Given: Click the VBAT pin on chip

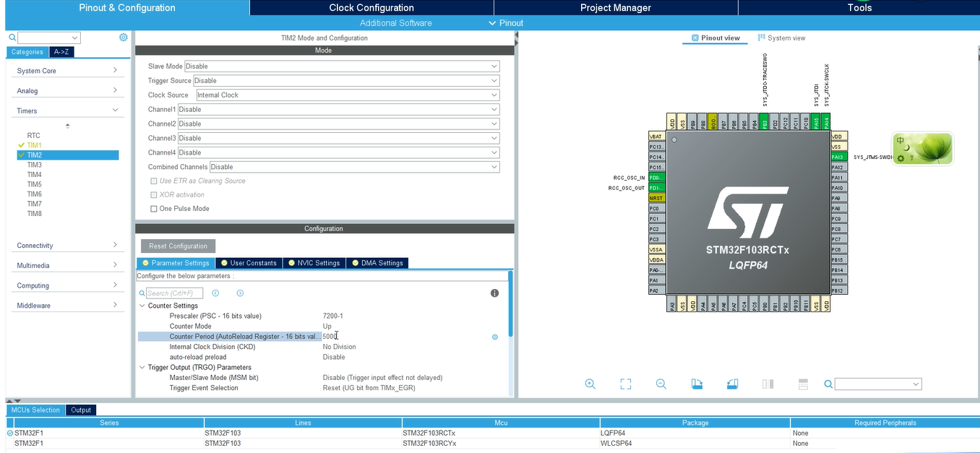Looking at the screenshot, I should click(656, 137).
